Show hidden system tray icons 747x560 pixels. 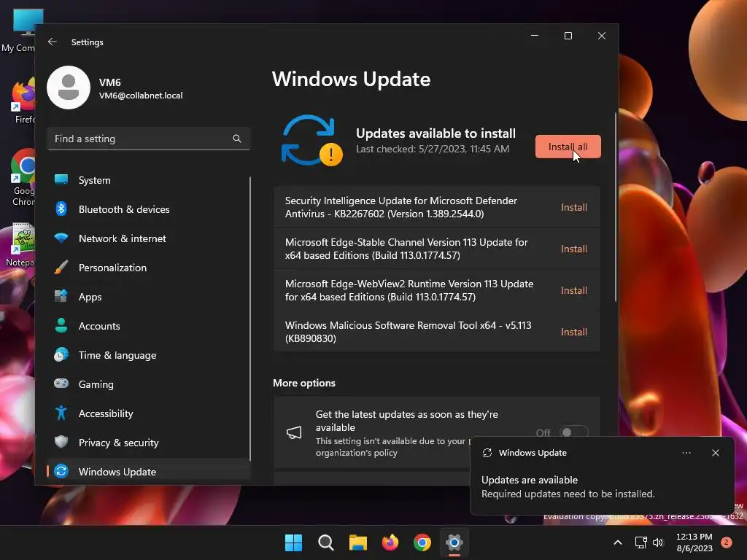[x=617, y=542]
